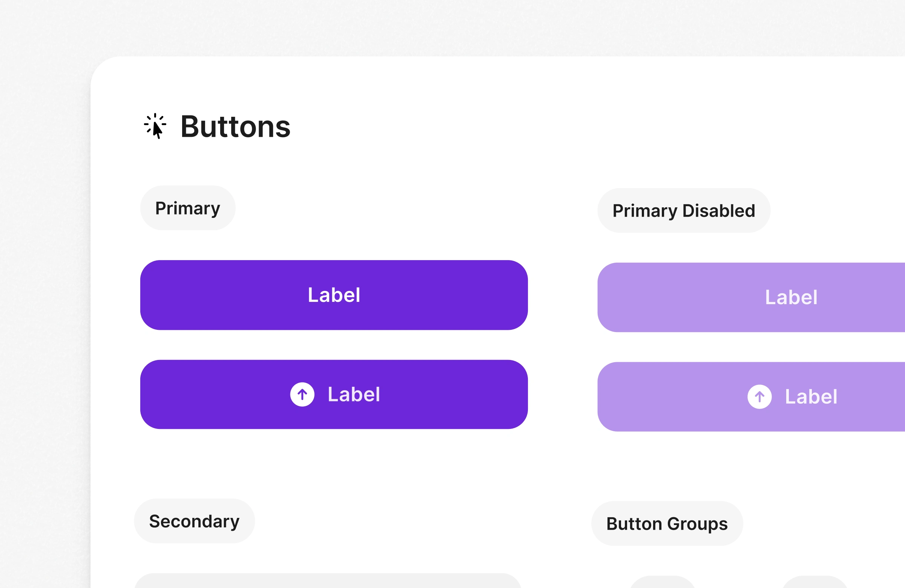The height and width of the screenshot is (588, 905).
Task: Select the Primary Disabled section chip
Action: click(684, 211)
